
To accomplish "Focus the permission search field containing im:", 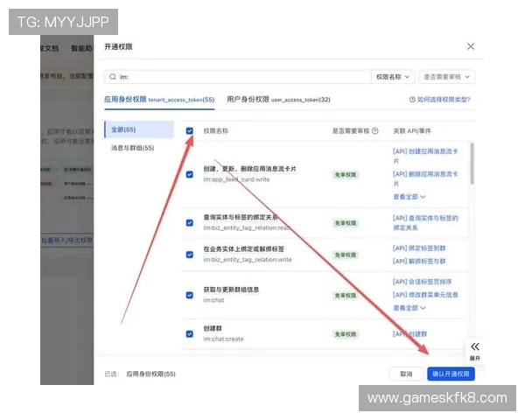I will click(238, 77).
